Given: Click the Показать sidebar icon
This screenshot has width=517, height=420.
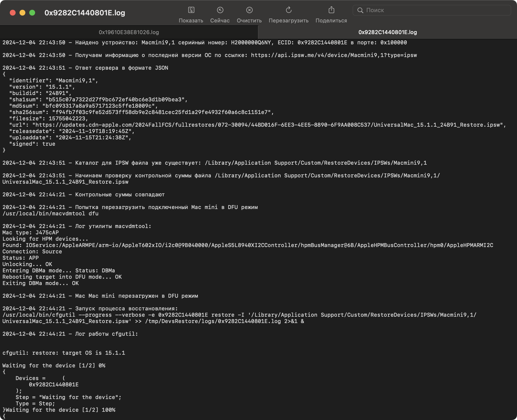Looking at the screenshot, I should pos(191,10).
